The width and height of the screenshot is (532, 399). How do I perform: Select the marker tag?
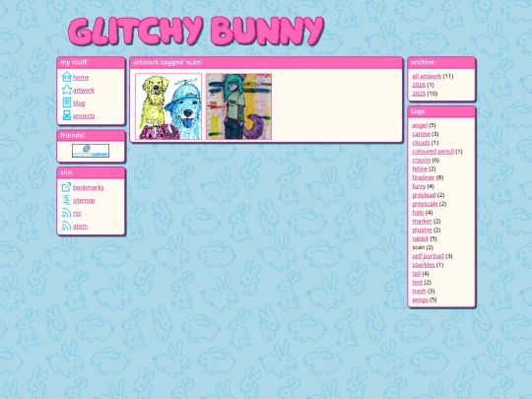pyautogui.click(x=422, y=222)
